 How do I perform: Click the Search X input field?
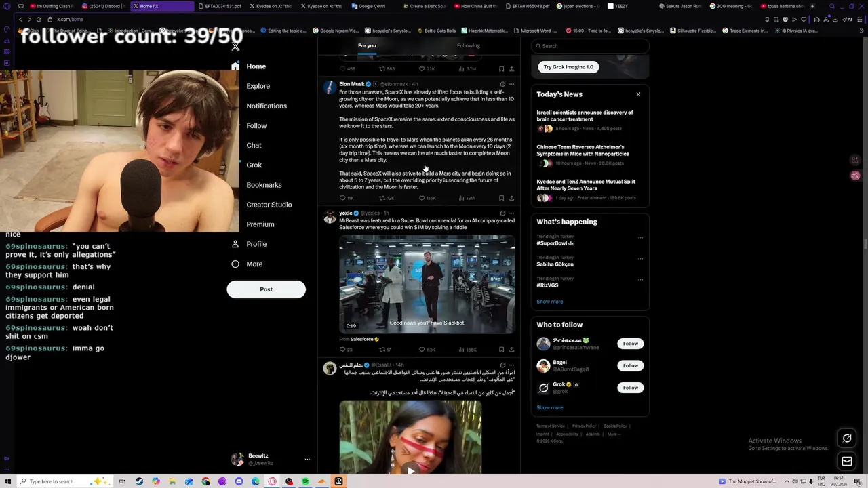click(590, 45)
